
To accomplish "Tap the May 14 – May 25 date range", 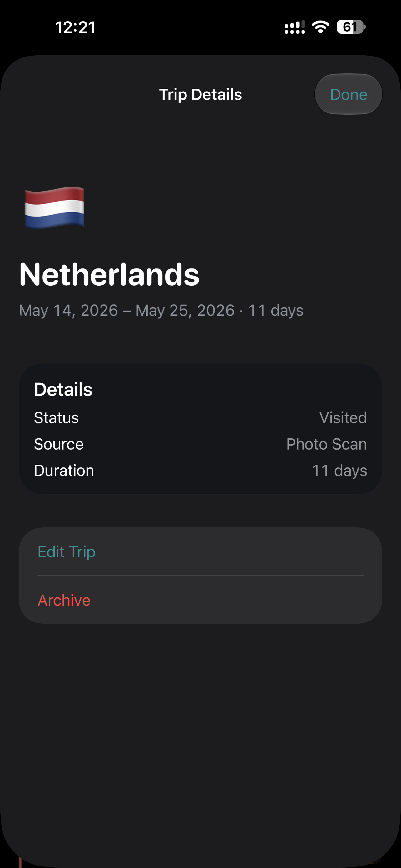I will point(127,310).
